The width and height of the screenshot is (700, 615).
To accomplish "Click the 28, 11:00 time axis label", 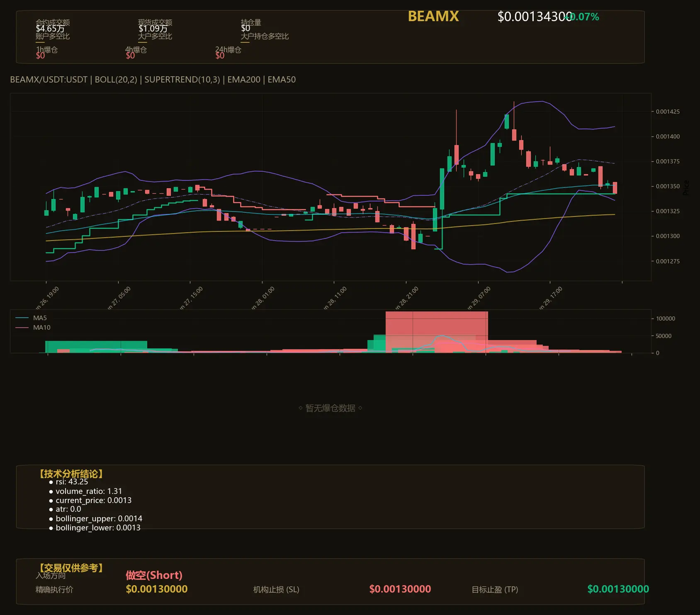I will [x=335, y=298].
